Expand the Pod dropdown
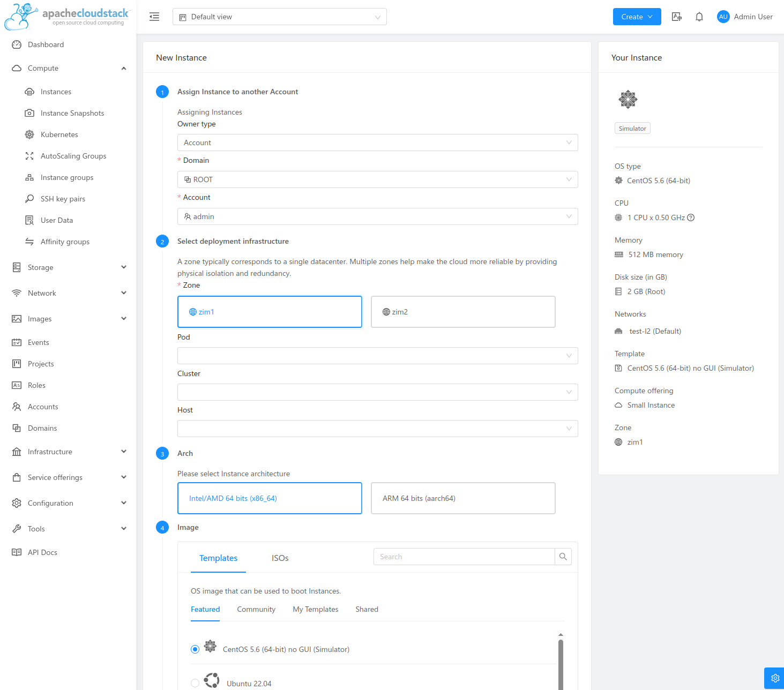Screen dimensions: 784x690 coord(377,356)
